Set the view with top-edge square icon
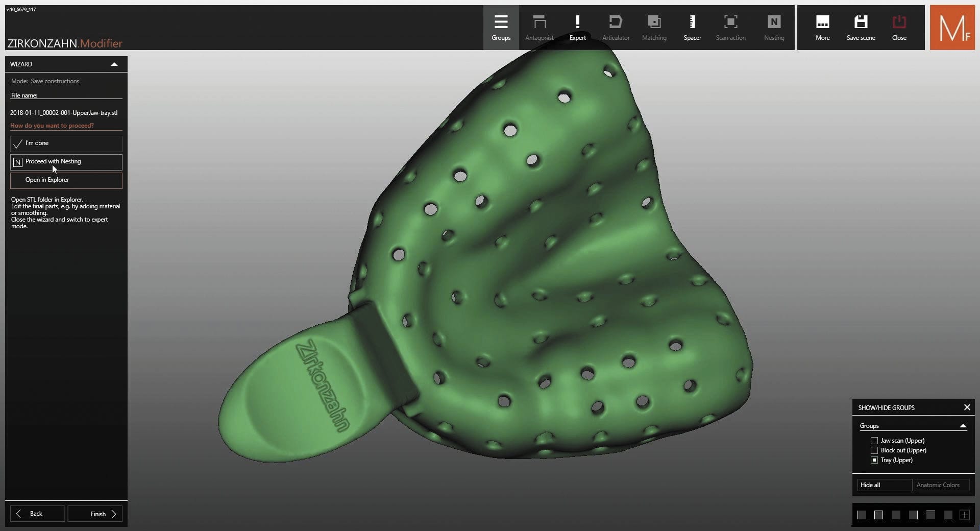This screenshot has width=980, height=531. 930,515
